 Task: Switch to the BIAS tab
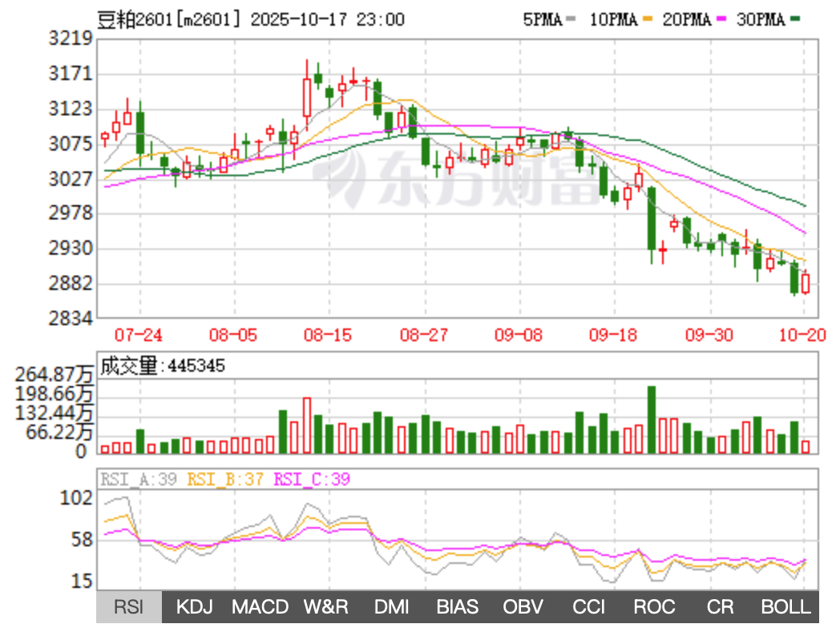(x=458, y=607)
